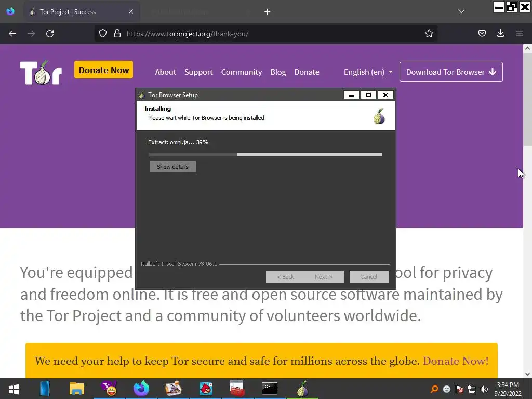The height and width of the screenshot is (399, 532).
Task: Expand the list all tabs chevron
Action: (461, 11)
